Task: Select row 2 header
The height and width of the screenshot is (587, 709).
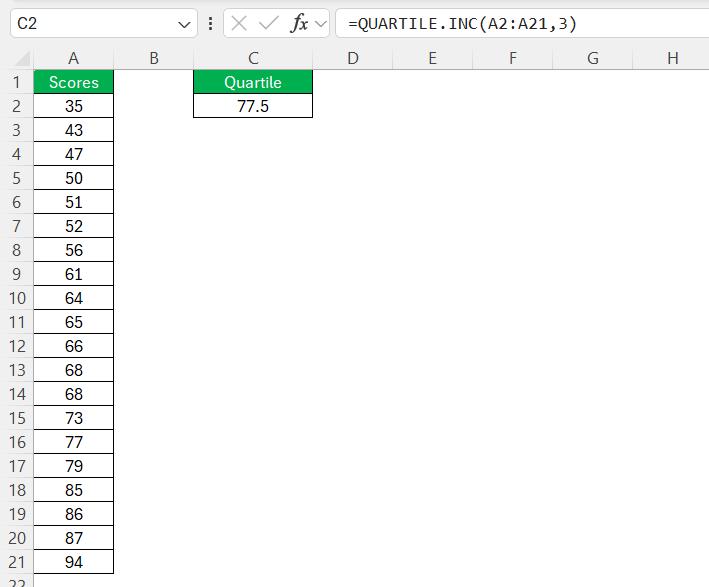Action: tap(17, 106)
